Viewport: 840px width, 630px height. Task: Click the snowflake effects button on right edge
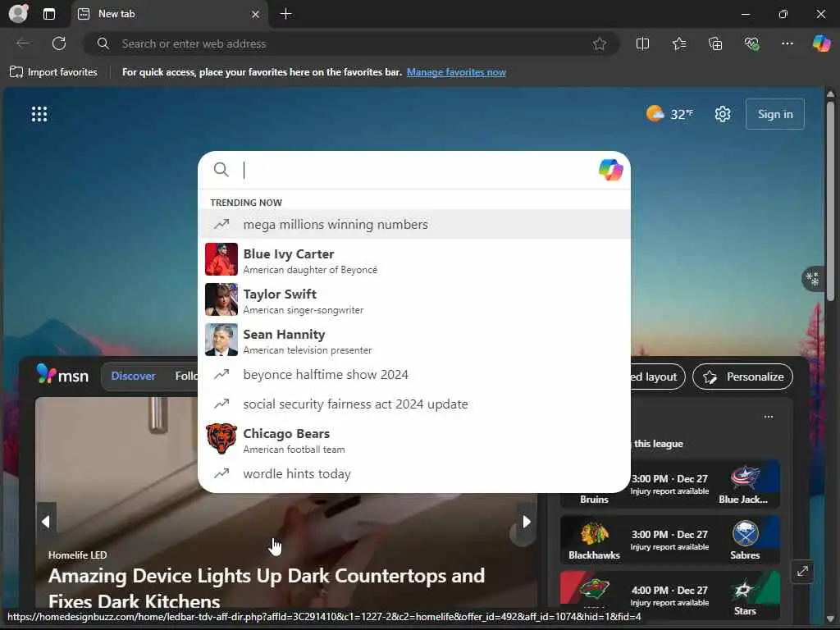coord(813,279)
